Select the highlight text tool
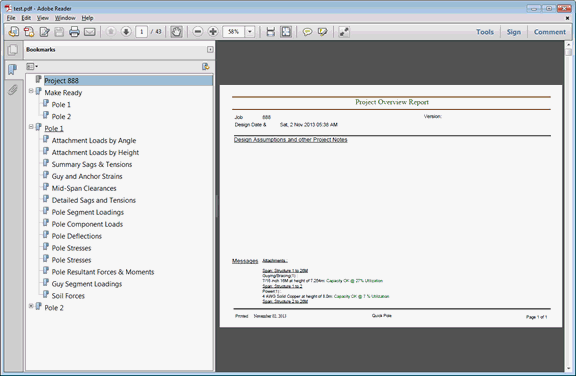This screenshot has height=376, width=576. [323, 32]
